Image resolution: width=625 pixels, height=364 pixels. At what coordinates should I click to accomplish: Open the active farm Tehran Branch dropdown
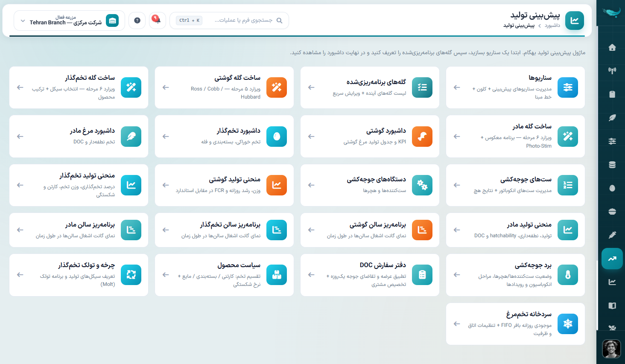click(69, 20)
